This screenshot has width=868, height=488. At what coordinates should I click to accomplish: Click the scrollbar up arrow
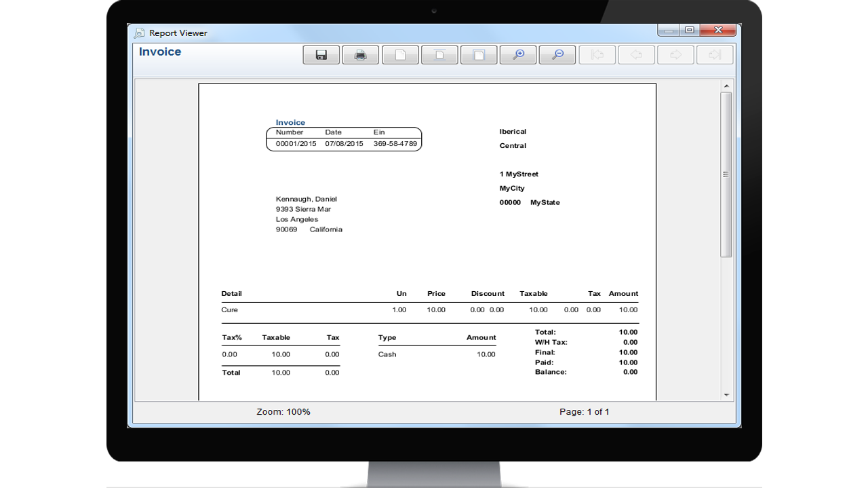click(x=726, y=86)
